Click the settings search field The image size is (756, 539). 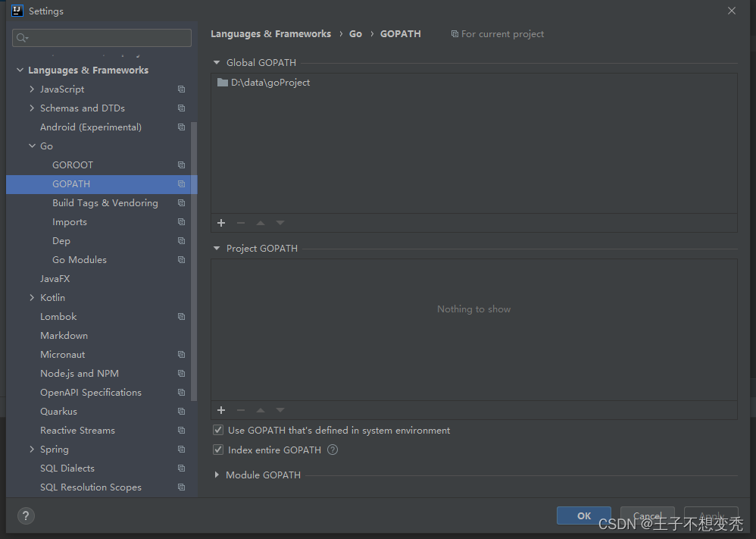coord(102,38)
